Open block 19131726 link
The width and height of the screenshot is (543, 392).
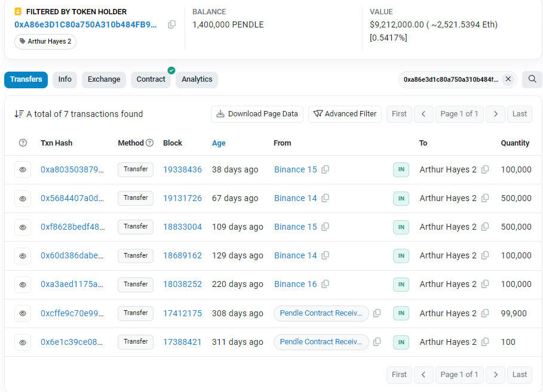point(182,198)
